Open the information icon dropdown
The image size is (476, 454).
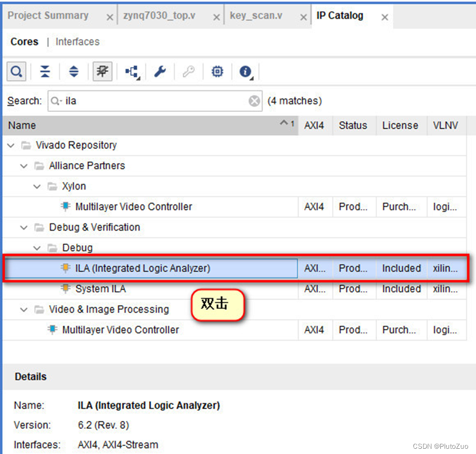coord(245,71)
